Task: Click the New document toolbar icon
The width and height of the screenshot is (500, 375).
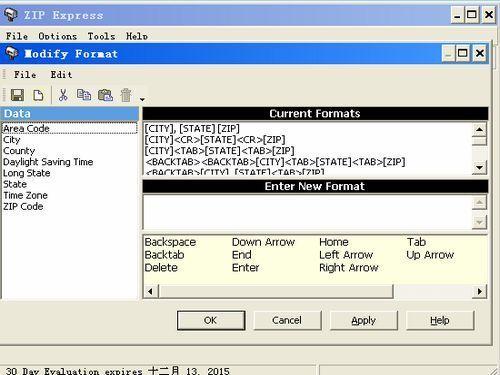Action: pos(38,95)
